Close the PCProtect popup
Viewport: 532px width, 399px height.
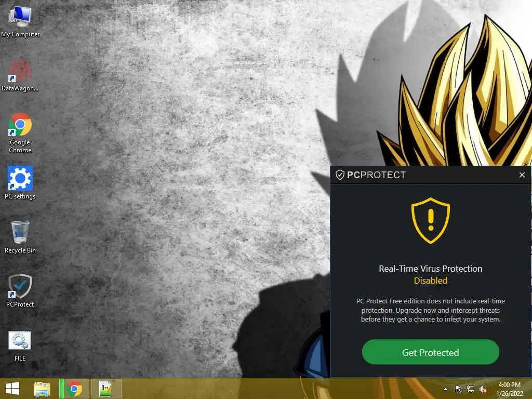coord(522,175)
